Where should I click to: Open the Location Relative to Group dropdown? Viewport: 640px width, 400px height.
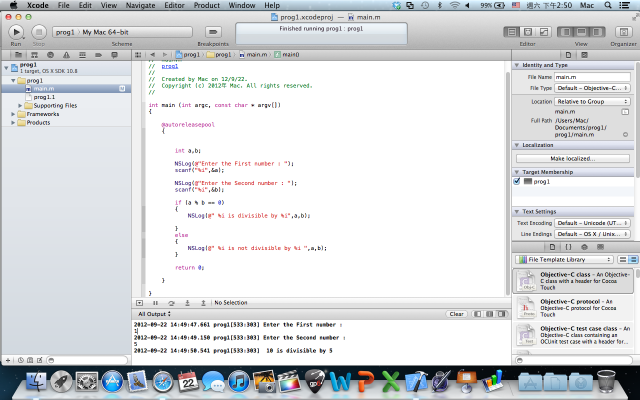592,101
